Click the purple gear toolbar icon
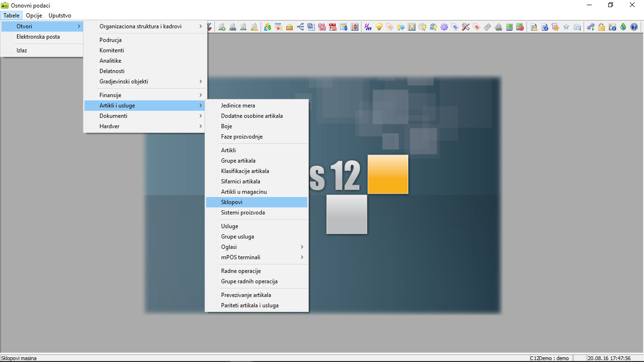This screenshot has width=644, height=362. coord(444,27)
